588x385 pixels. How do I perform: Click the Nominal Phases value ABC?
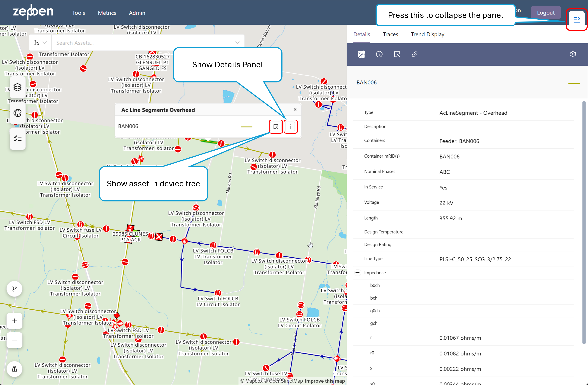(445, 172)
